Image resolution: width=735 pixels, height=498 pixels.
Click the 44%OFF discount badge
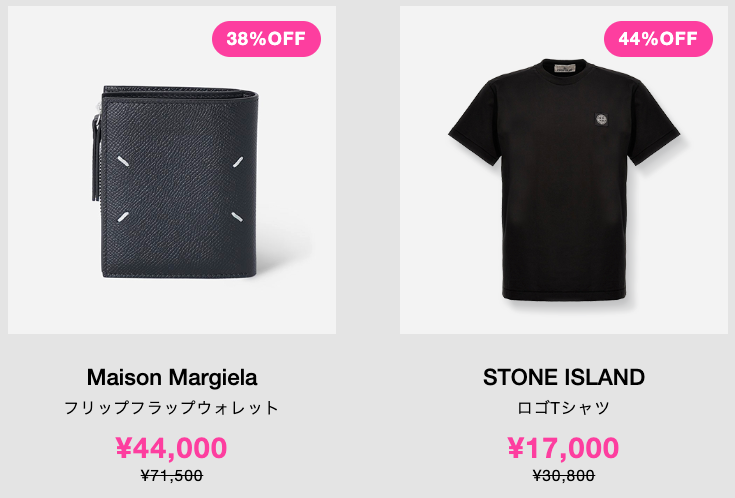658,39
